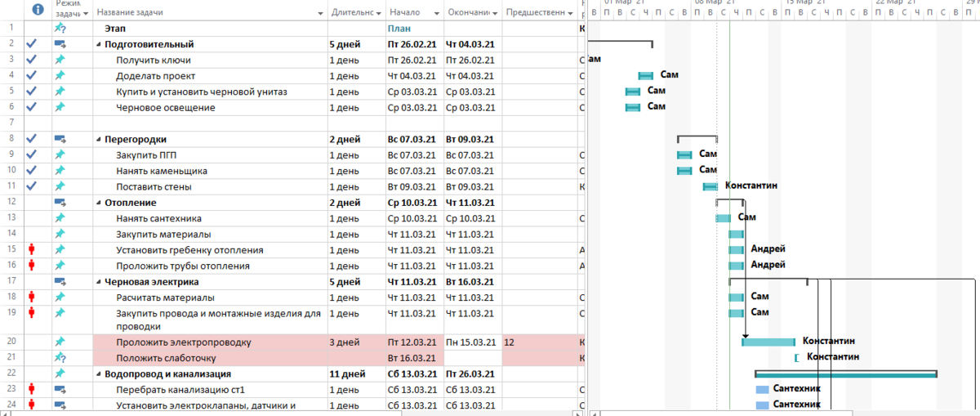Screen dimensions: 980x416
Task: Click the pin mode icon for Получить ключи
Action: point(60,60)
